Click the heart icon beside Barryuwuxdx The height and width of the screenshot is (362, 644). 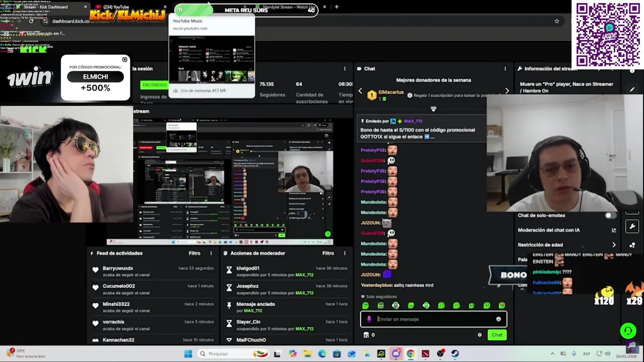(x=96, y=270)
